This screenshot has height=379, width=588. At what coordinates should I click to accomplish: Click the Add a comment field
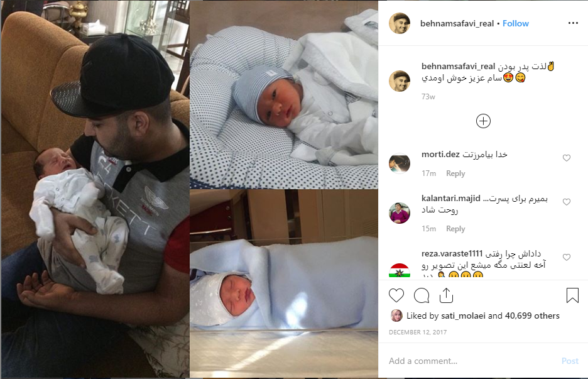472,361
